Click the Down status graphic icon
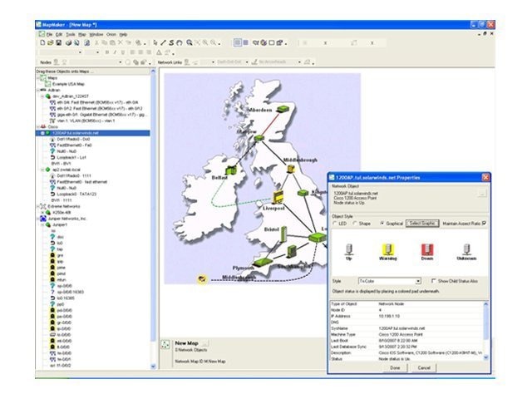 pyautogui.click(x=426, y=250)
